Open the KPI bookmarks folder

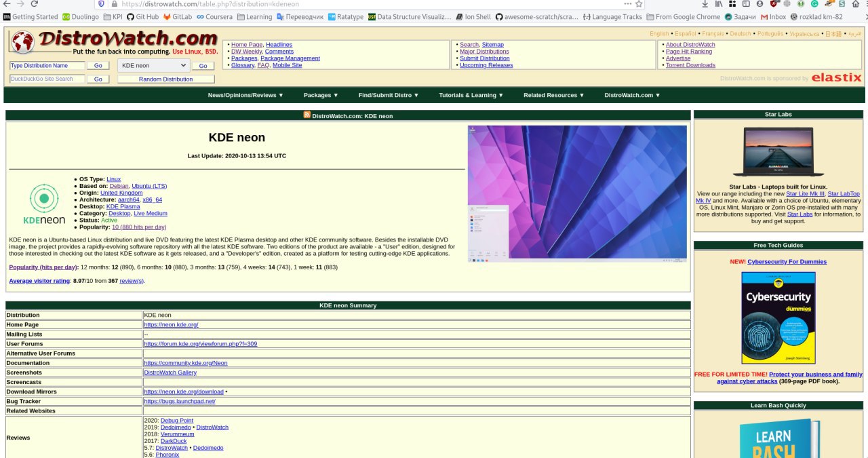[113, 17]
